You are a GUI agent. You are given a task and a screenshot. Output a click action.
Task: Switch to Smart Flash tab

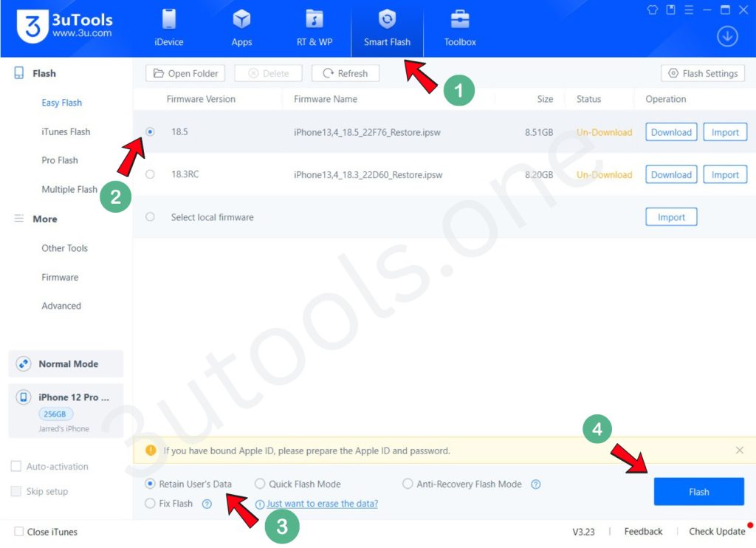387,27
